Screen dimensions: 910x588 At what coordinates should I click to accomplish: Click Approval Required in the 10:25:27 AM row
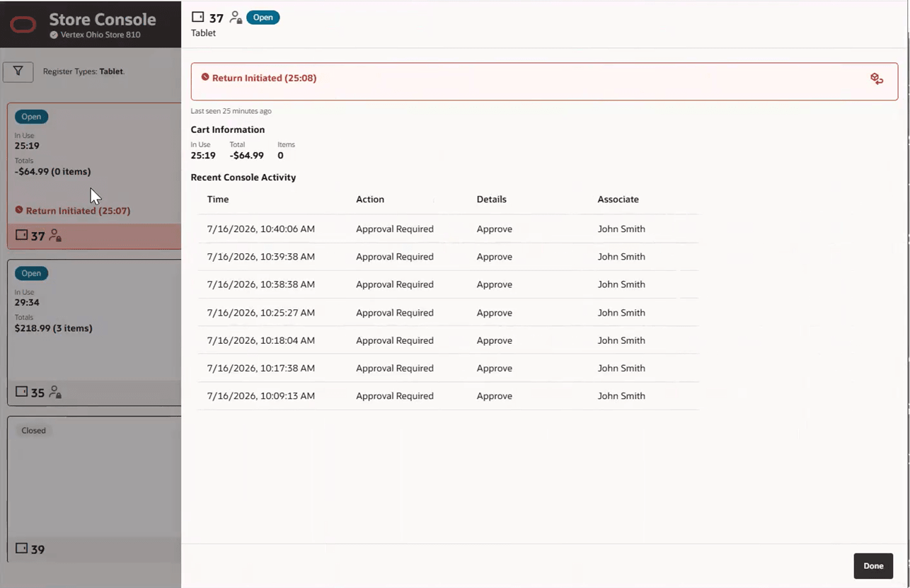coord(395,313)
